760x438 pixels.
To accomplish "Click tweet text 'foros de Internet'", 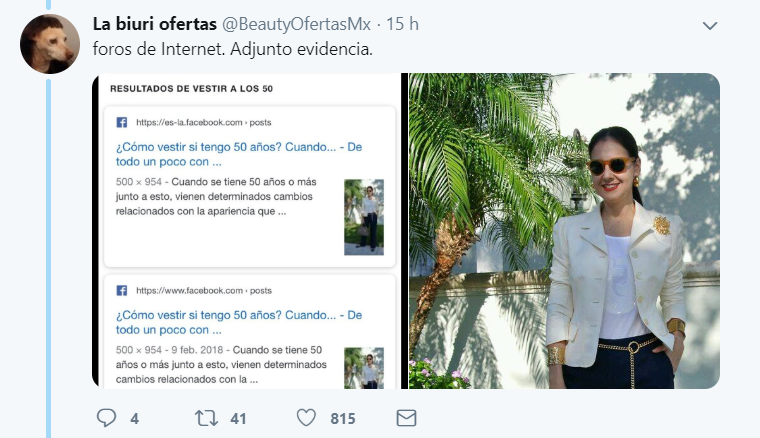I will click(x=159, y=49).
